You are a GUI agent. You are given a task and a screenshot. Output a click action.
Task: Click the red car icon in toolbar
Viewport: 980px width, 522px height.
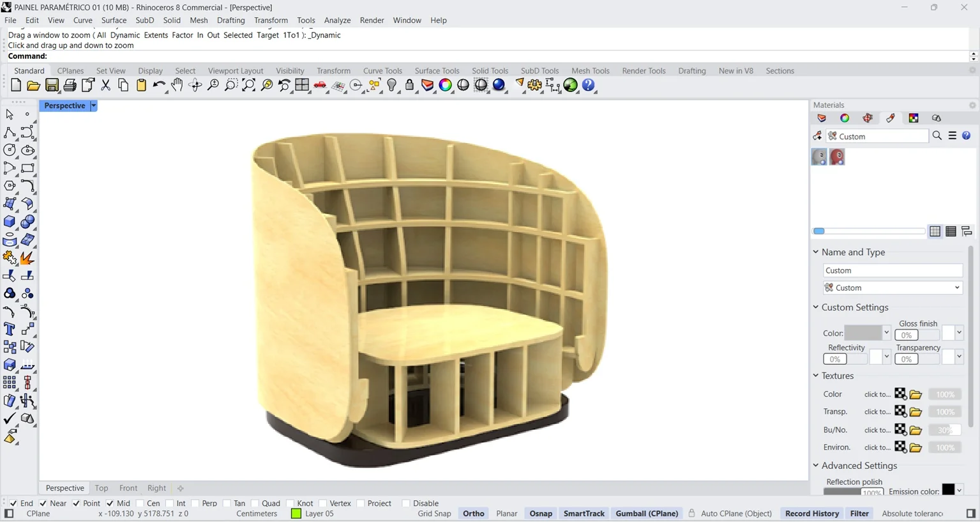click(x=320, y=85)
